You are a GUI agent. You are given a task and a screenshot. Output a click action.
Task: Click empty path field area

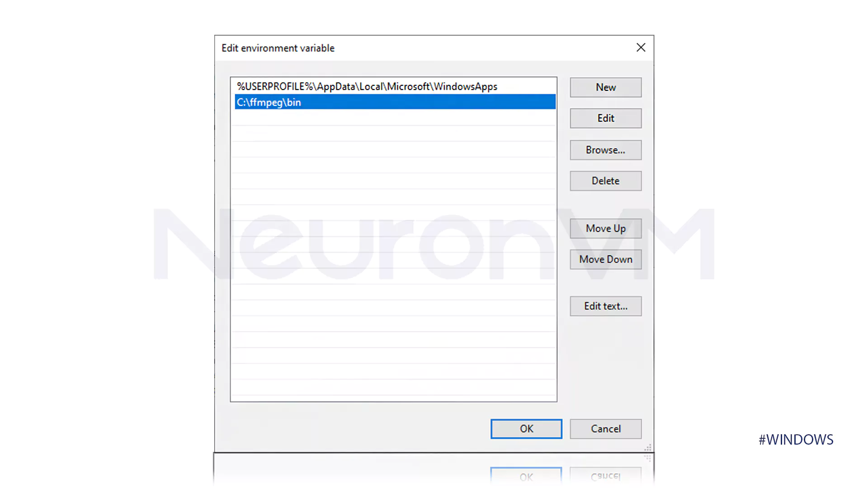click(x=393, y=117)
